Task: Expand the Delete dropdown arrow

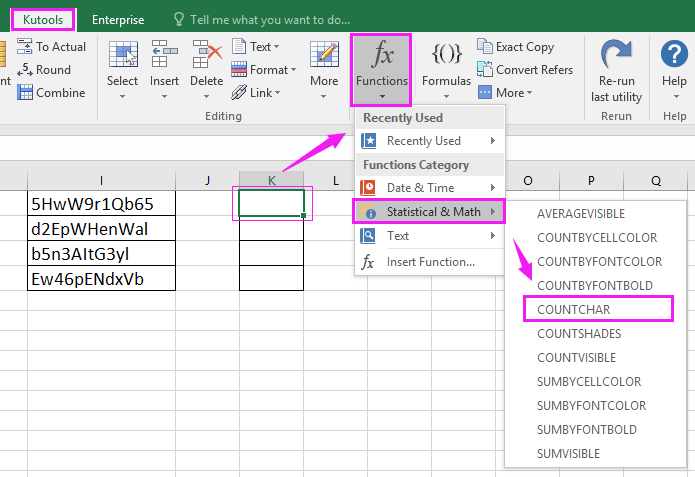Action: pyautogui.click(x=207, y=96)
